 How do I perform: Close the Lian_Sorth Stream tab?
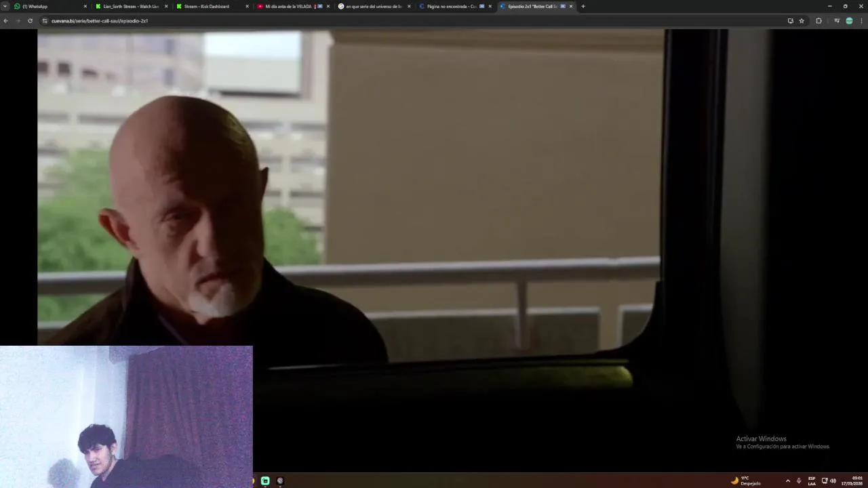(166, 6)
